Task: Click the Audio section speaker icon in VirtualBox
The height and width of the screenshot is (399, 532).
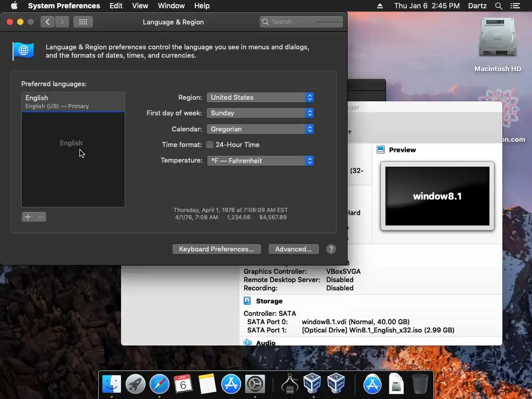Action: [248, 343]
